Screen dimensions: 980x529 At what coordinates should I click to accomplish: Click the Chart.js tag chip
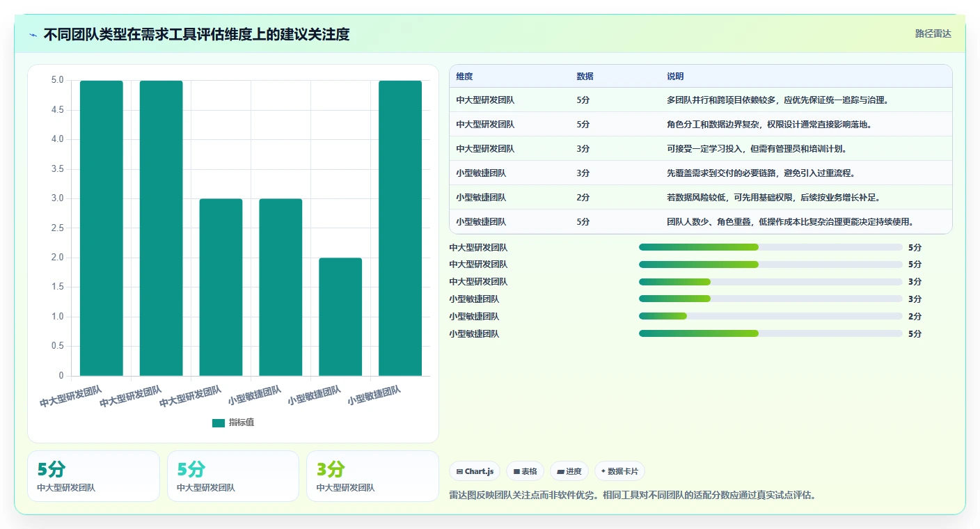pyautogui.click(x=475, y=471)
